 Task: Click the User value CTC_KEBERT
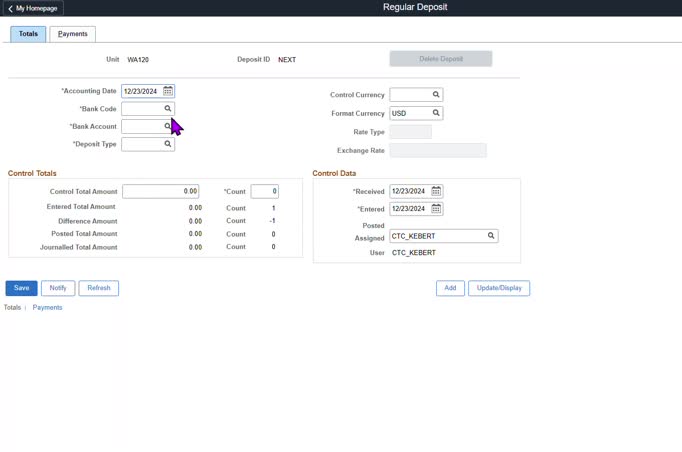click(414, 253)
